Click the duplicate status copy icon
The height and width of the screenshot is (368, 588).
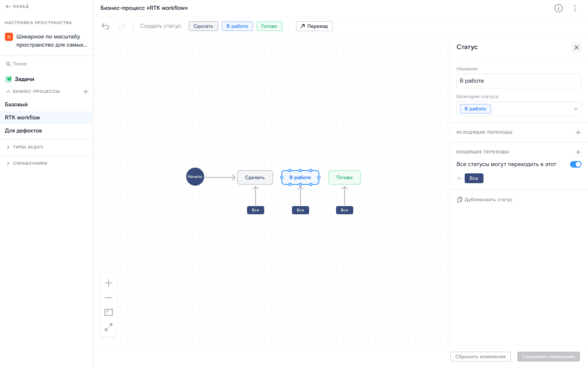point(460,200)
